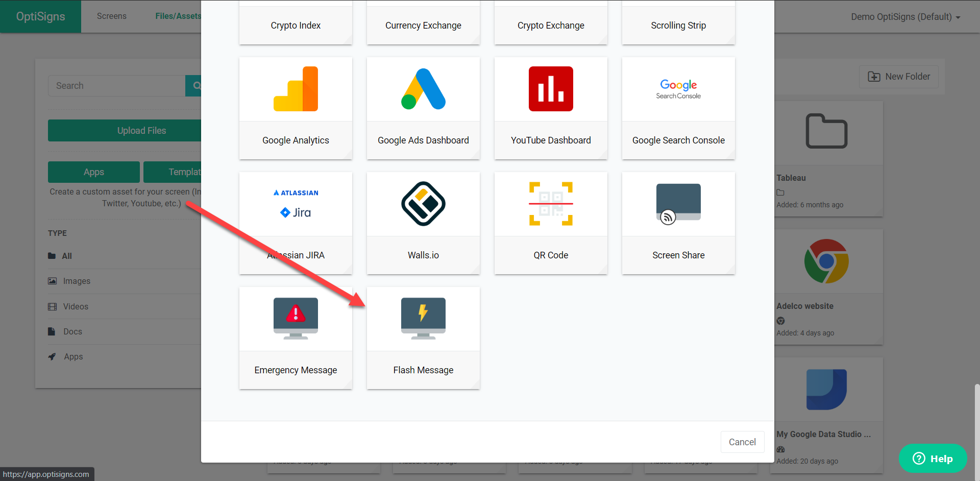Select the Google Ads Dashboard icon
Screen dimensions: 980x481
point(423,89)
